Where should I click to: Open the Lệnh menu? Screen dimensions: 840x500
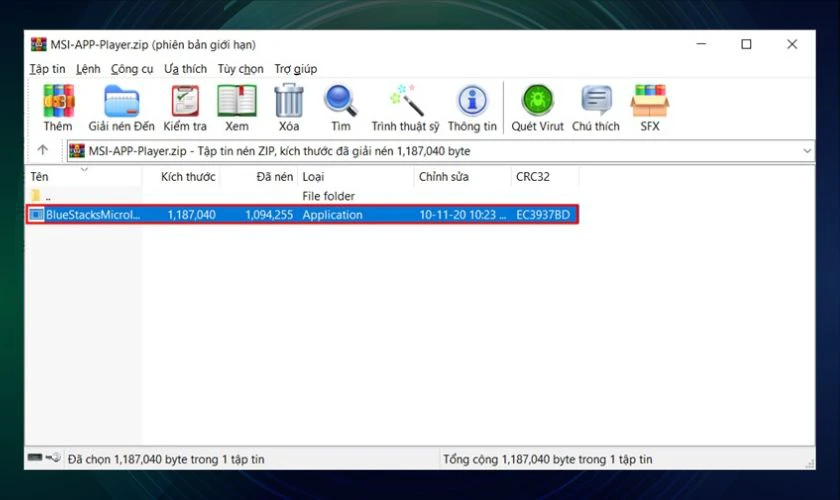(x=88, y=69)
